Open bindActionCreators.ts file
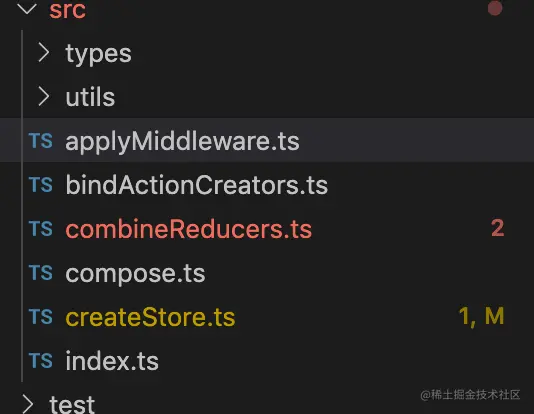Viewport: 534px width, 414px height. click(197, 185)
